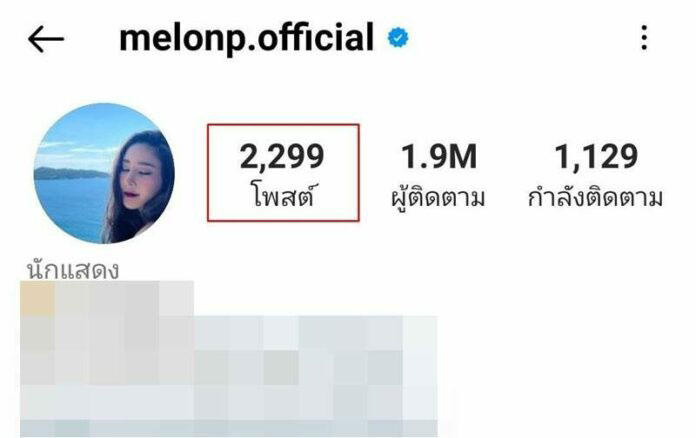The width and height of the screenshot is (696, 438).
Task: Open the 1.9M followers count
Action: pyautogui.click(x=439, y=157)
